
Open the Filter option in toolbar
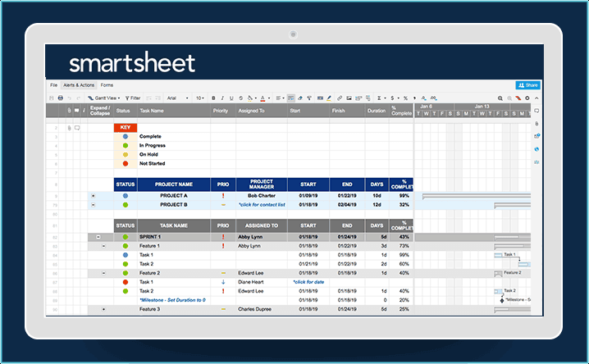[132, 98]
